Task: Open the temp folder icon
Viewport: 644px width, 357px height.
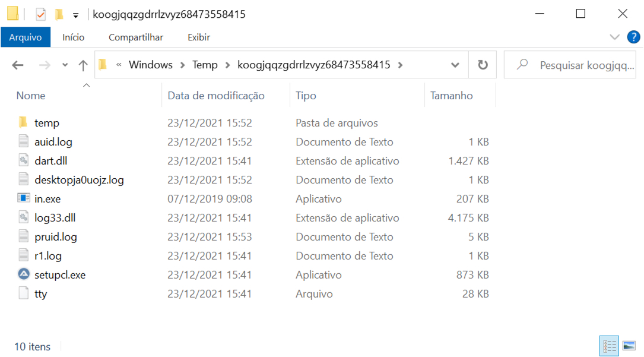Action: [x=23, y=122]
